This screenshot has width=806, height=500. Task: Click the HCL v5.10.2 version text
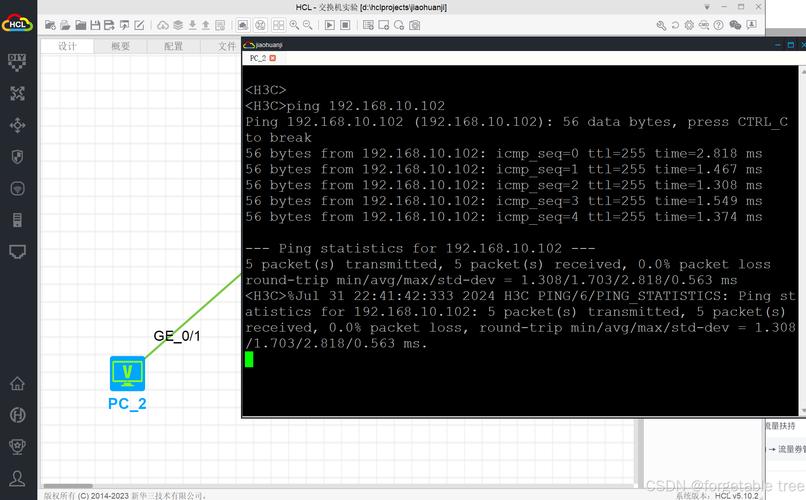pyautogui.click(x=737, y=495)
